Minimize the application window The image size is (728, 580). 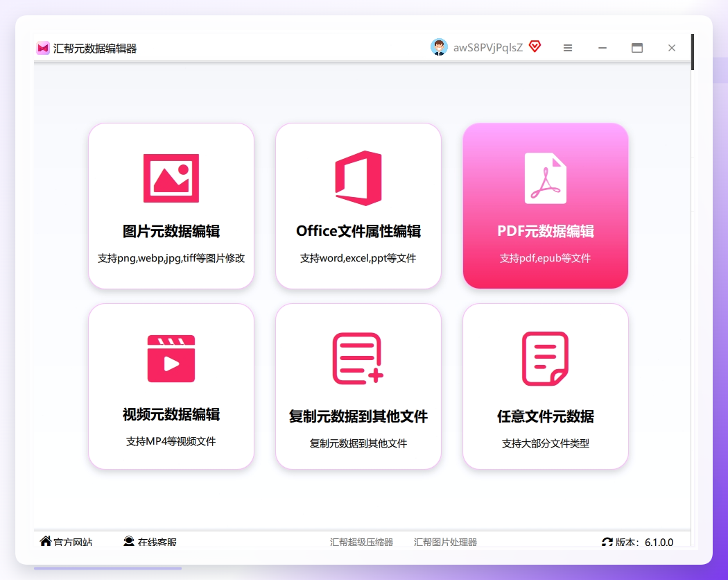point(603,48)
